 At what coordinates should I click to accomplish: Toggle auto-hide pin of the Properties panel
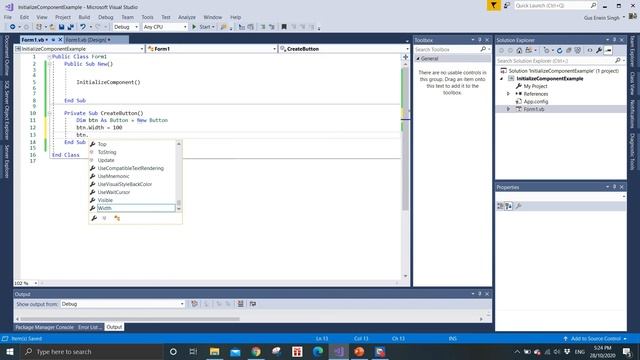click(614, 187)
